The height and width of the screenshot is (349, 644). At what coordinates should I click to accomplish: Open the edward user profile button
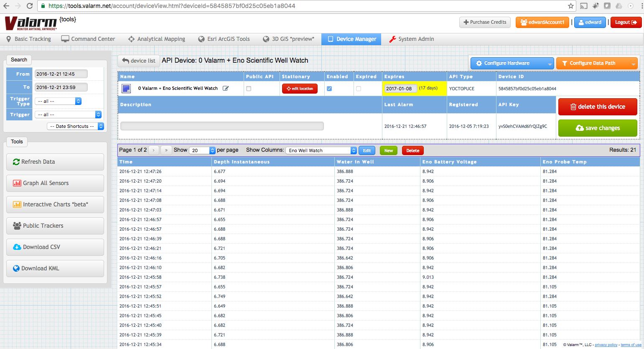click(x=590, y=22)
